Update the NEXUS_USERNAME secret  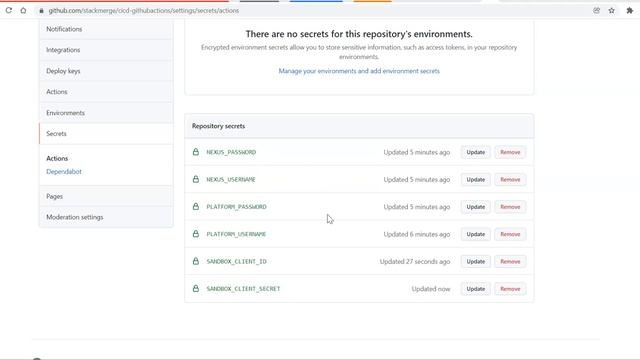(476, 180)
